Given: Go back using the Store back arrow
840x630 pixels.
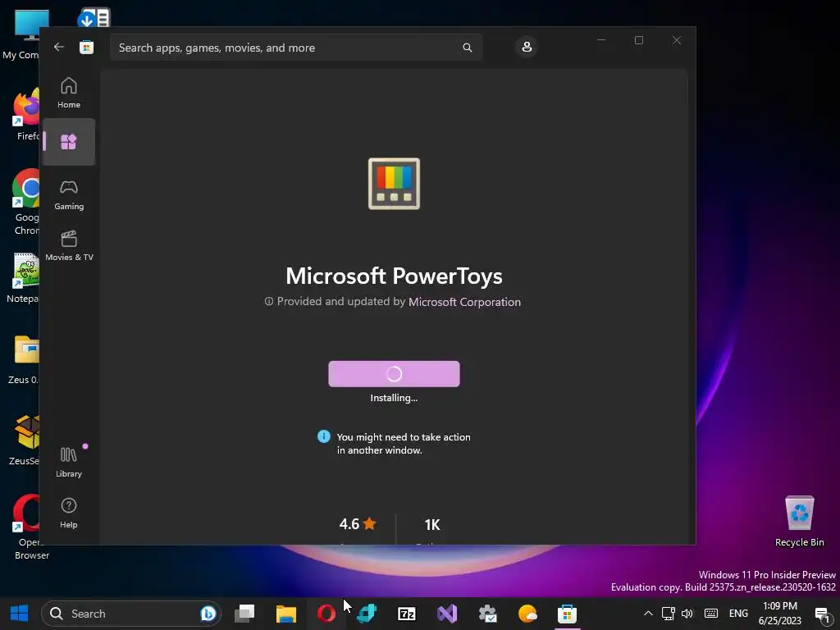Looking at the screenshot, I should [59, 47].
